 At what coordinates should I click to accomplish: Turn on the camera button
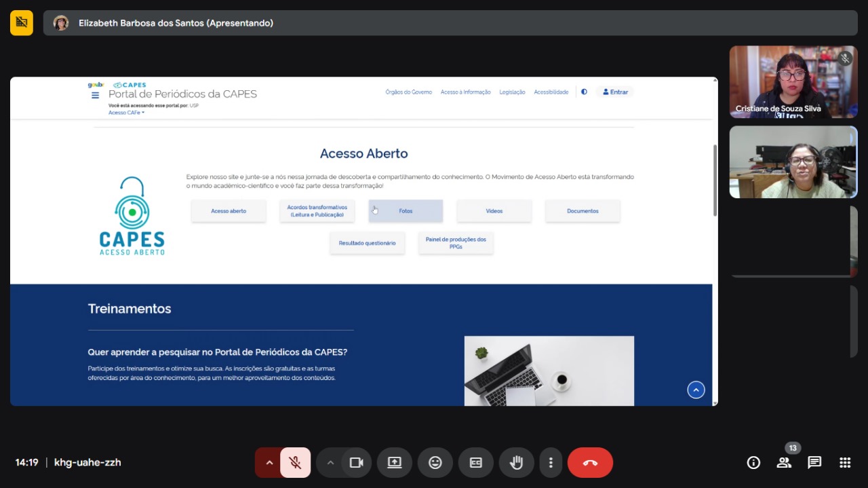click(357, 463)
